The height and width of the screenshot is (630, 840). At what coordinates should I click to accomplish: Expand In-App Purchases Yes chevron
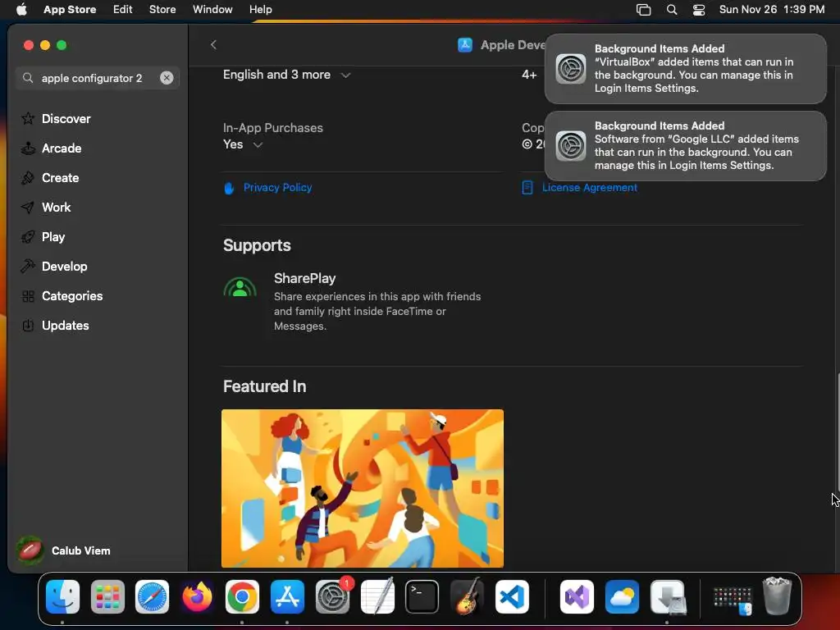click(258, 144)
